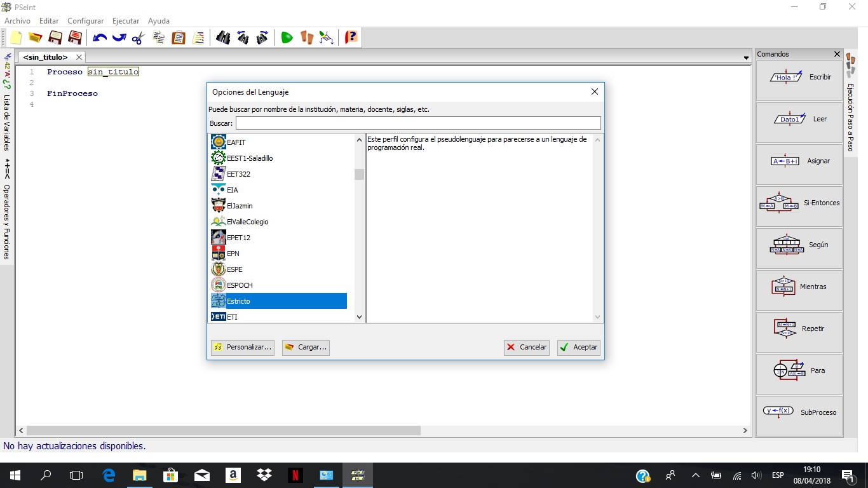Click the Find previous binoculars icon

243,37
